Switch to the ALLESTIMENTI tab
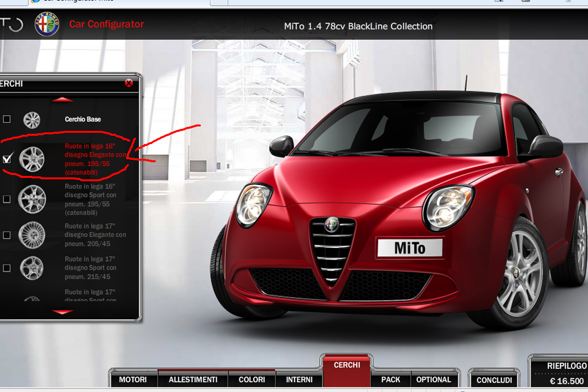The image size is (588, 392). click(193, 380)
